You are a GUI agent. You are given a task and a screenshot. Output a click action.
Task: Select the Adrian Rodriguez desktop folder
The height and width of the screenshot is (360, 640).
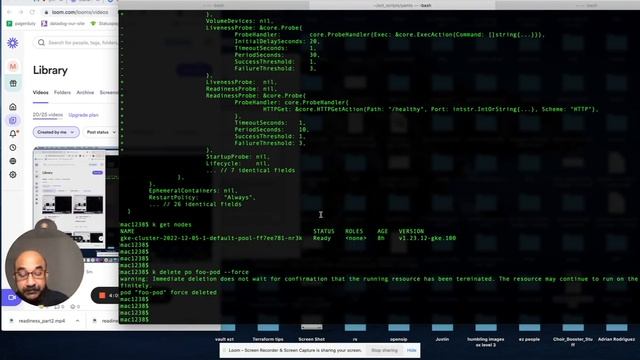coord(616,333)
